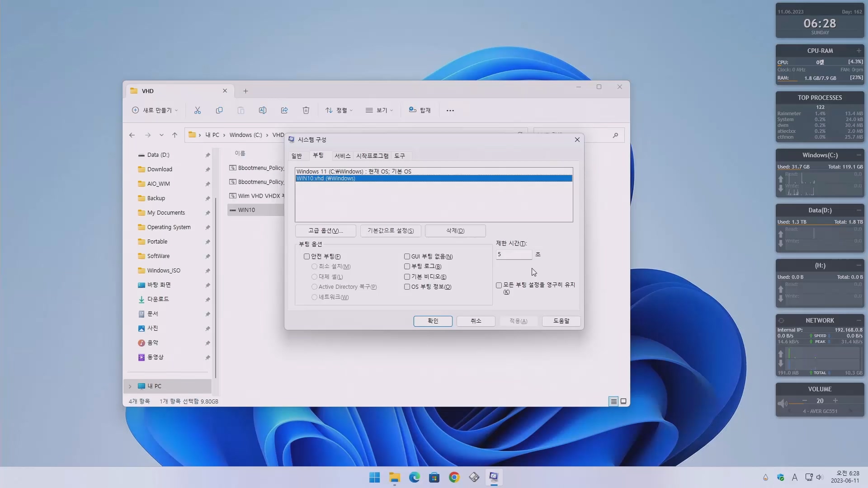
Task: Open recent locations chevron in Explorer
Action: (161, 135)
